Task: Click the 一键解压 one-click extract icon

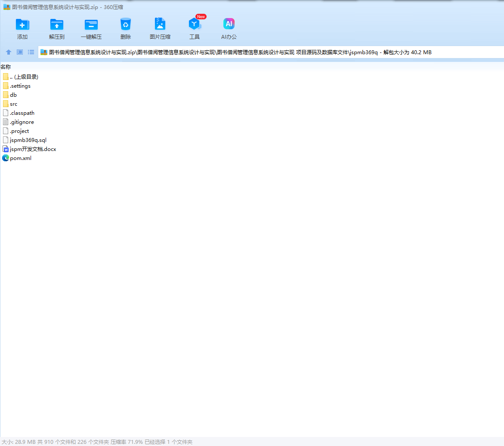Action: point(91,25)
